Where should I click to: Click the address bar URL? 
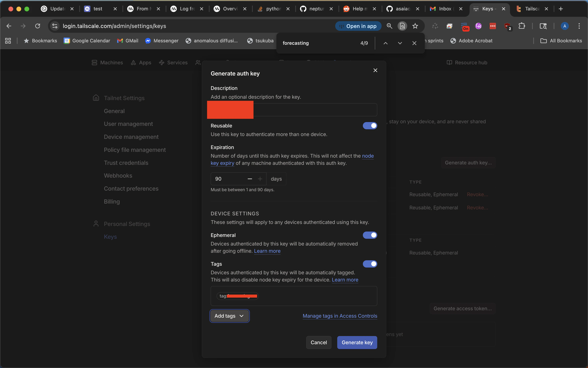click(114, 26)
